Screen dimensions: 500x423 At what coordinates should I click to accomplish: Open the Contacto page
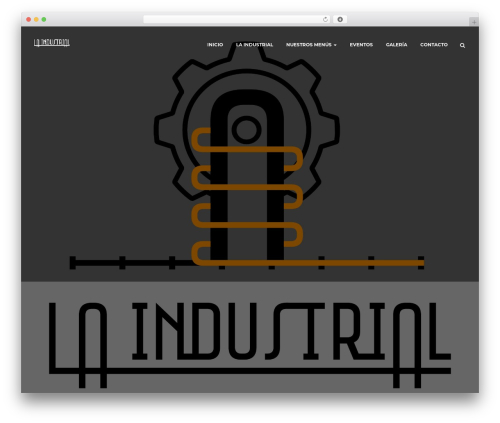[434, 45]
